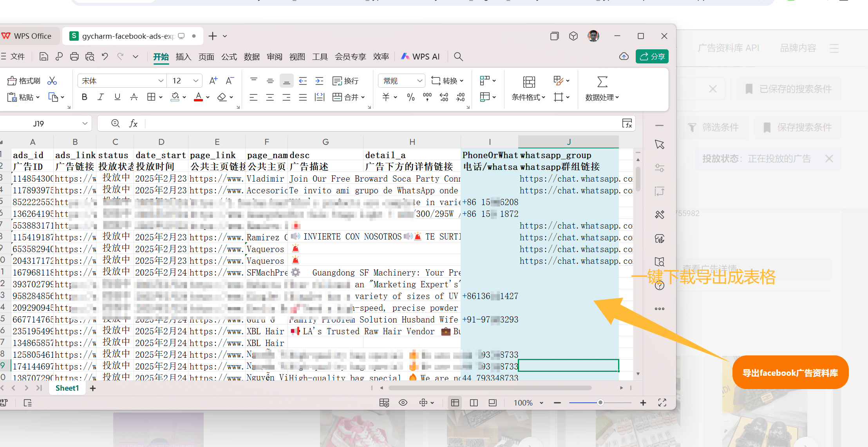Open the number format 常规 dropdown

(x=420, y=81)
